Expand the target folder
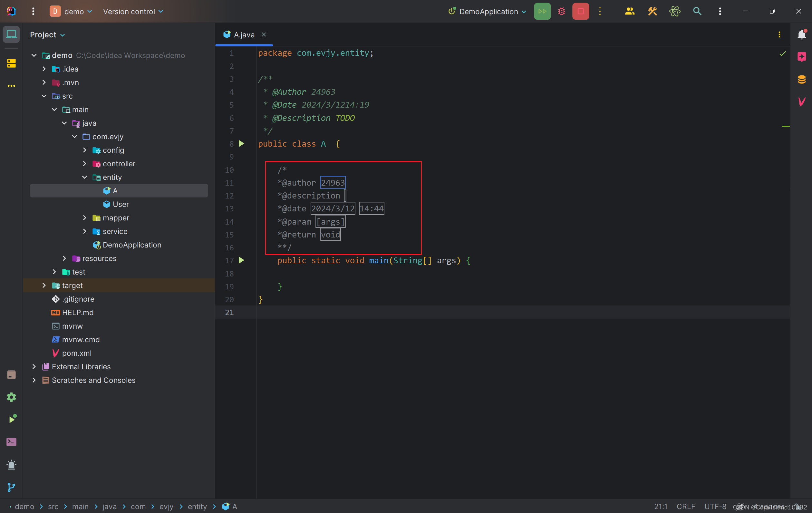The height and width of the screenshot is (513, 812). click(44, 285)
